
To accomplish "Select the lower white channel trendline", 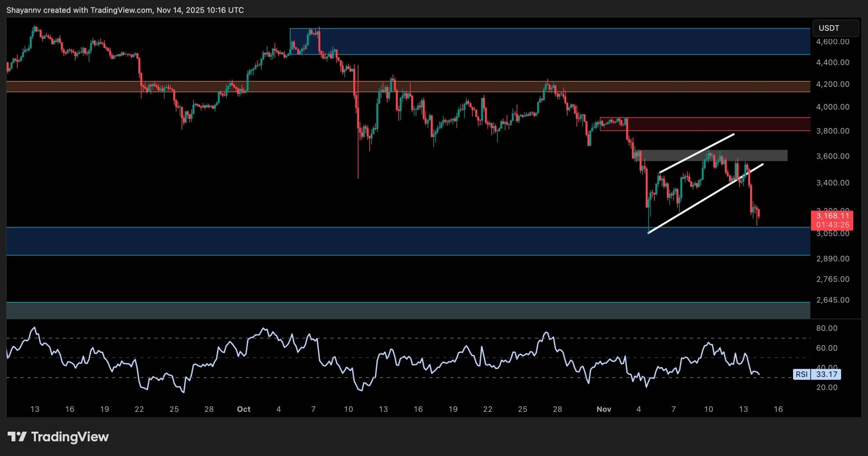I will click(695, 205).
